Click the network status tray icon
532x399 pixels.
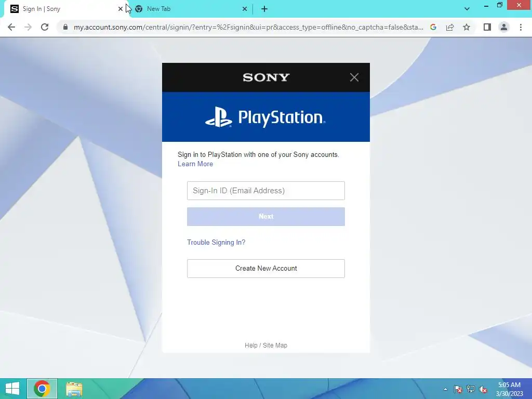coord(471,389)
